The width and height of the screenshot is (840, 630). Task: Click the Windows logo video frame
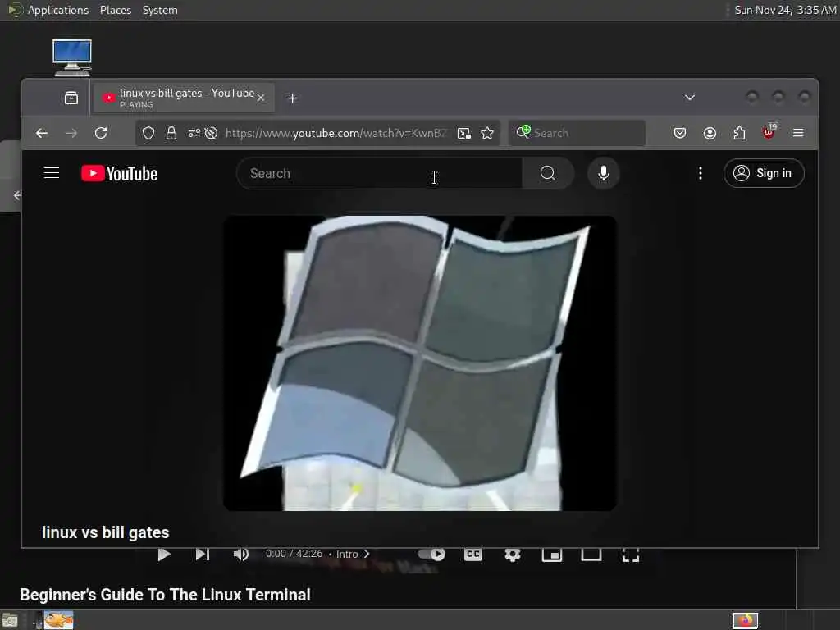coord(419,363)
